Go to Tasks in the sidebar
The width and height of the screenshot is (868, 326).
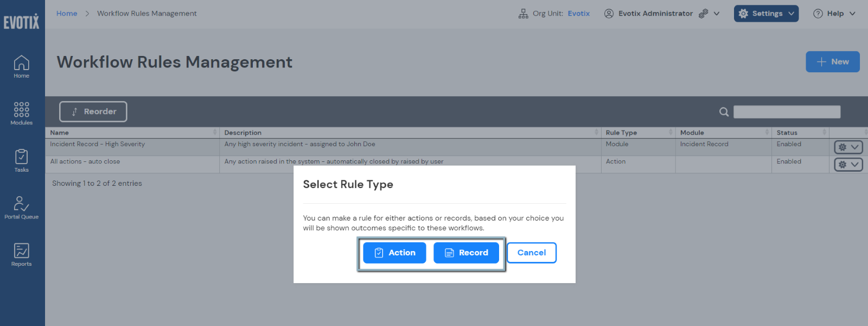tap(22, 161)
